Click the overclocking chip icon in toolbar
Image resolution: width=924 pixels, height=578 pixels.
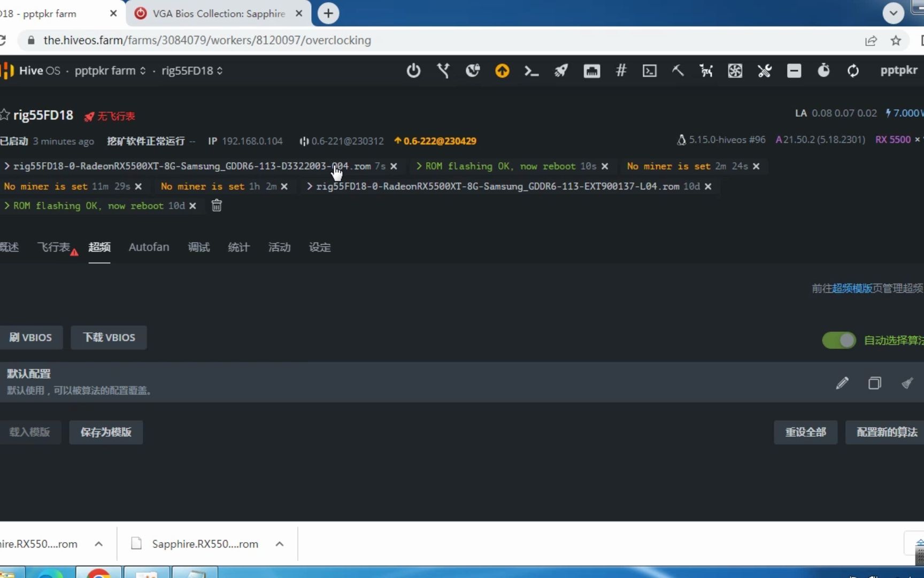(591, 71)
